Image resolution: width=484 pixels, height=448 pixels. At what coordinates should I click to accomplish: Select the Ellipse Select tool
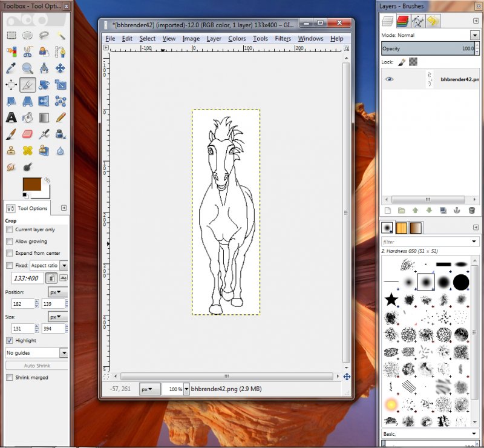tap(28, 35)
